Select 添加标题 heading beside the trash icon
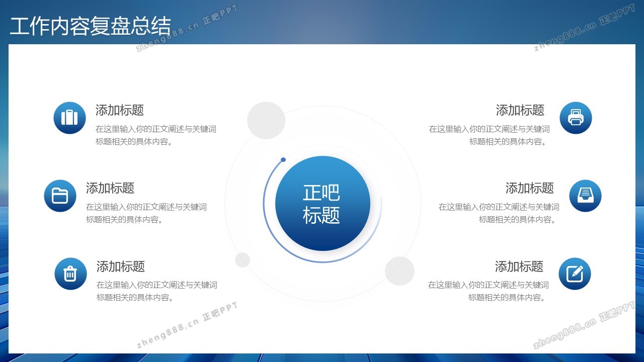 click(121, 266)
